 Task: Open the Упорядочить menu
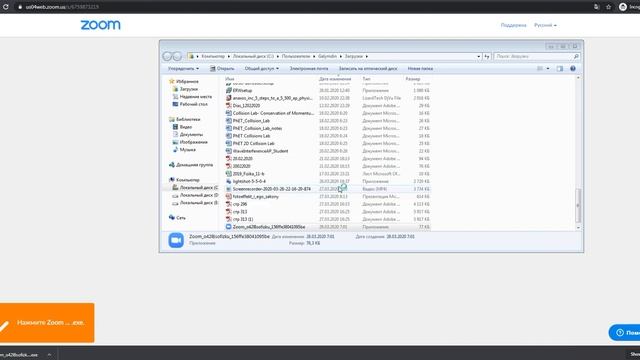tap(183, 69)
